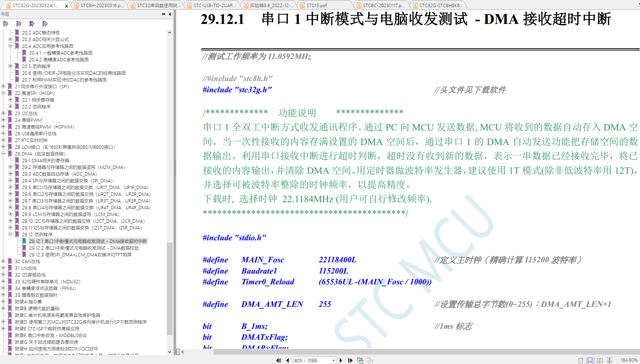Viewport: 640px width, 364px height.
Task: Collapse the 29.12 范例程序 node
Action: [x=10, y=234]
